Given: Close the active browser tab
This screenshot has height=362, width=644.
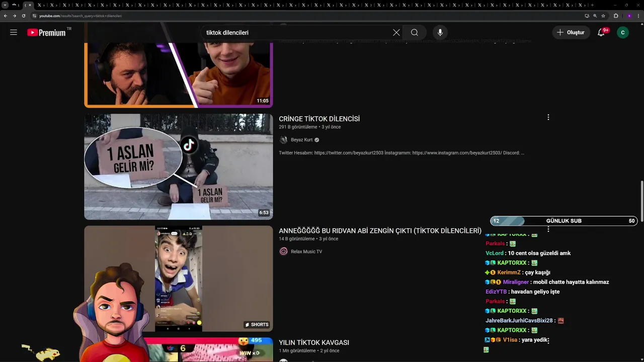Looking at the screenshot, I should [30, 5].
